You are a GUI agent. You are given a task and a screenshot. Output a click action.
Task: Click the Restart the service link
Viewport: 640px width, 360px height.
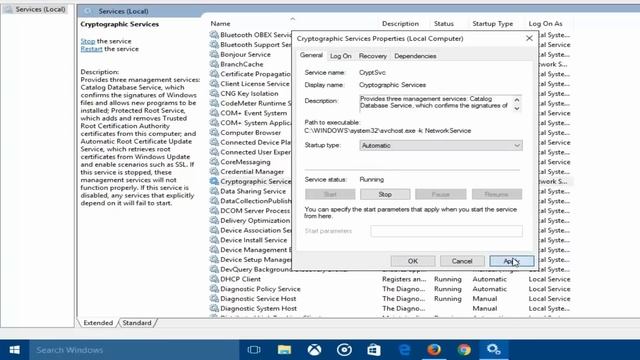[91, 49]
